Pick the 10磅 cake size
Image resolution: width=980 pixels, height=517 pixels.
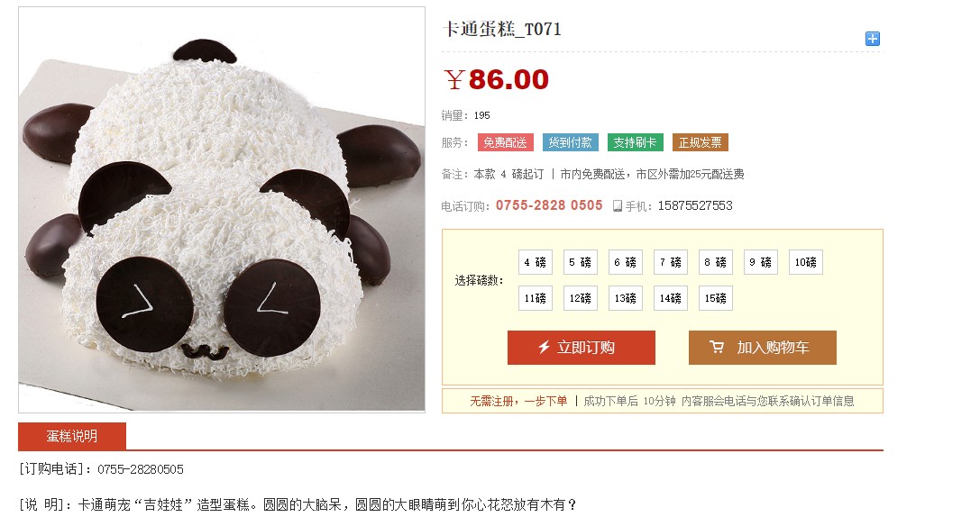point(806,262)
